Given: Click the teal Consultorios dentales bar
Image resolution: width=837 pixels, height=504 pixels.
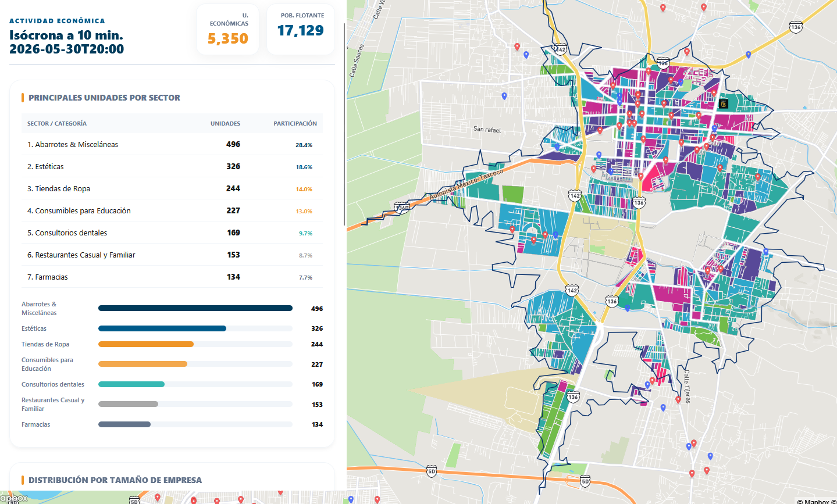Looking at the screenshot, I should pyautogui.click(x=131, y=384).
